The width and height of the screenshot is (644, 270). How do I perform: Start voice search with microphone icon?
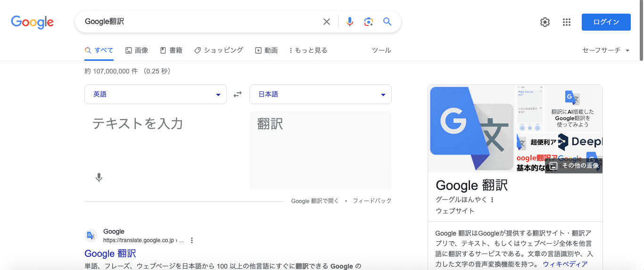coord(349,22)
